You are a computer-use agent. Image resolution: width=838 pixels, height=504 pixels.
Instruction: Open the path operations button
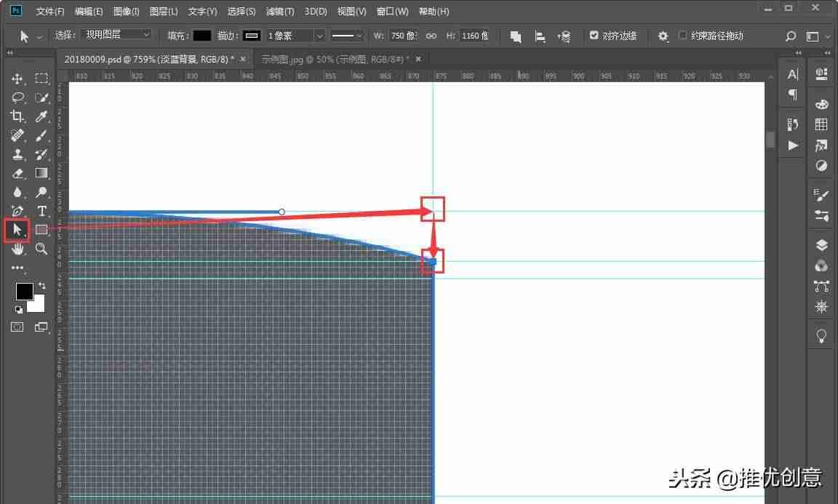click(x=516, y=36)
